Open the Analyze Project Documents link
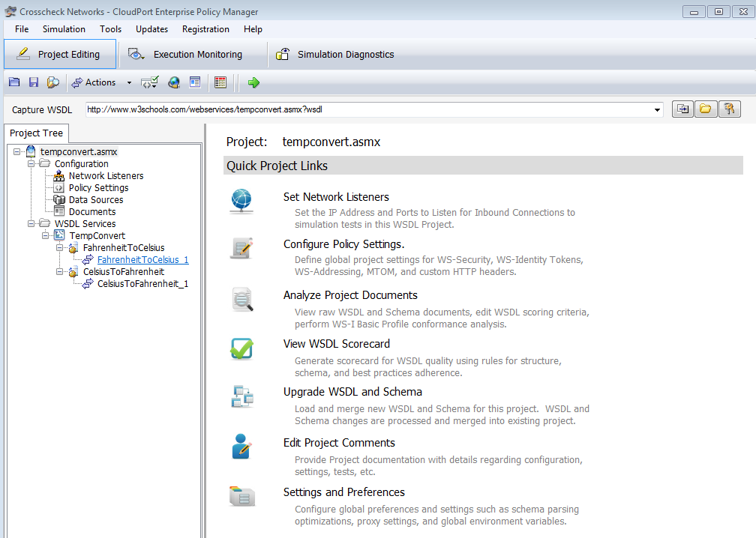The height and width of the screenshot is (538, 756). (x=350, y=294)
